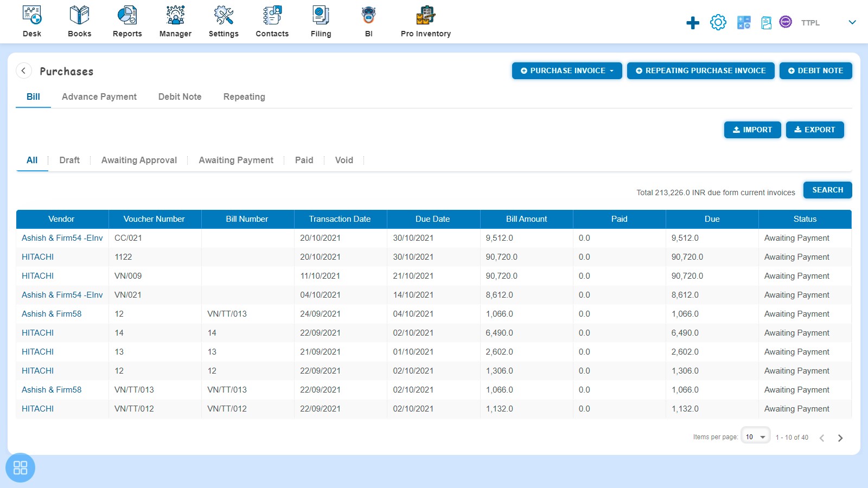
Task: Click due date 14/10/2021 cell
Action: [433, 295]
